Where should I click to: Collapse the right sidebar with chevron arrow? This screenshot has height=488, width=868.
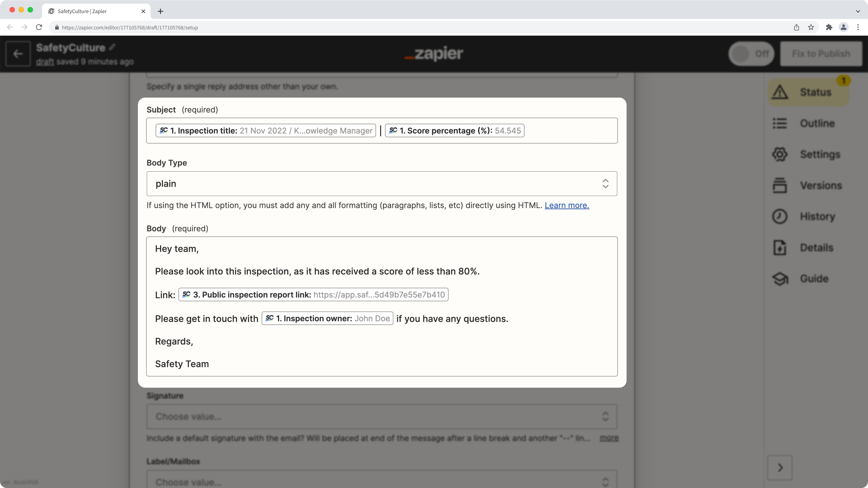pyautogui.click(x=780, y=467)
